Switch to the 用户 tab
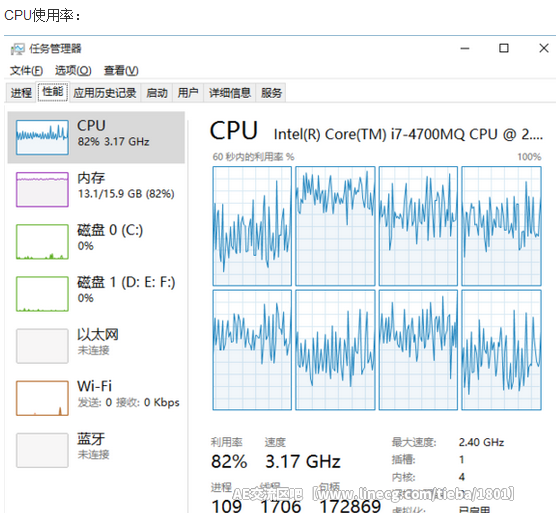The width and height of the screenshot is (556, 513). pyautogui.click(x=188, y=93)
